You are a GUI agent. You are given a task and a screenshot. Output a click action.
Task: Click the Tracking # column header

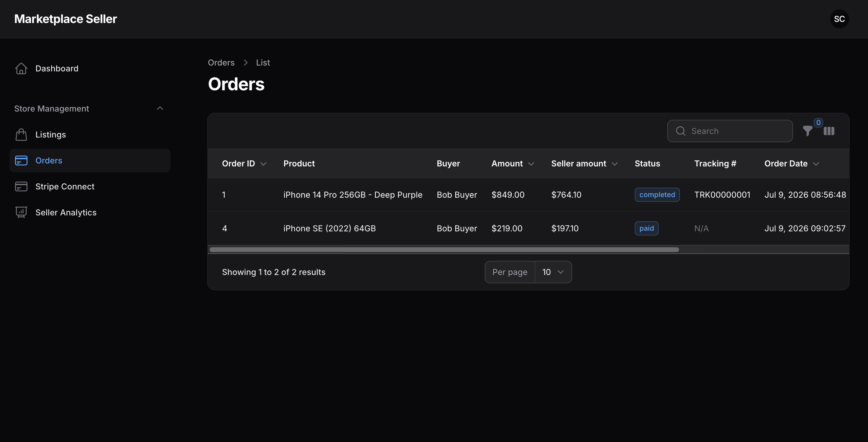[715, 163]
